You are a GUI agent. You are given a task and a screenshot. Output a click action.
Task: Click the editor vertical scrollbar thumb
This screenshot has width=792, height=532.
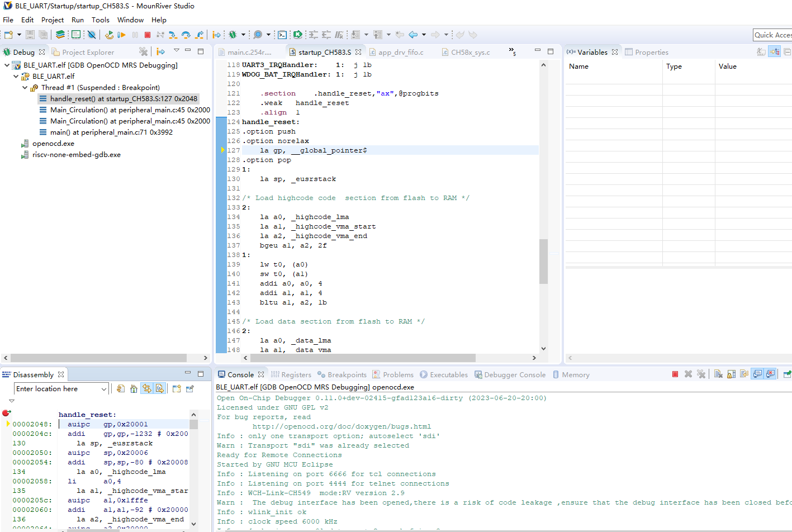click(543, 261)
